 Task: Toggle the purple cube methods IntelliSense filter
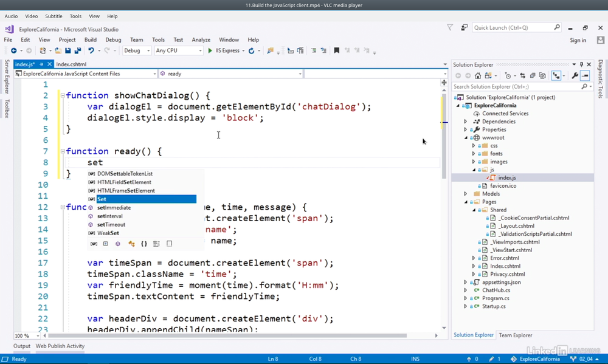coord(118,244)
